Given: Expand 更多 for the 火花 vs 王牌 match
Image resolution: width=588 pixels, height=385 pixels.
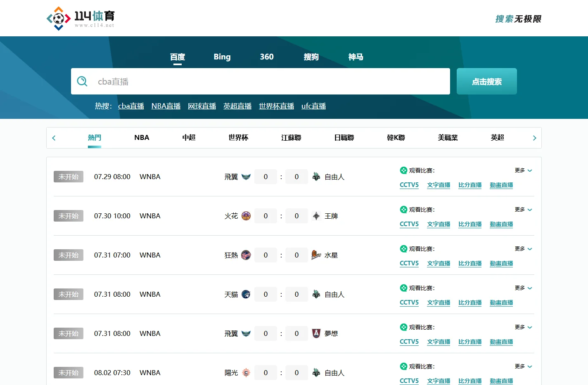Looking at the screenshot, I should (x=524, y=210).
